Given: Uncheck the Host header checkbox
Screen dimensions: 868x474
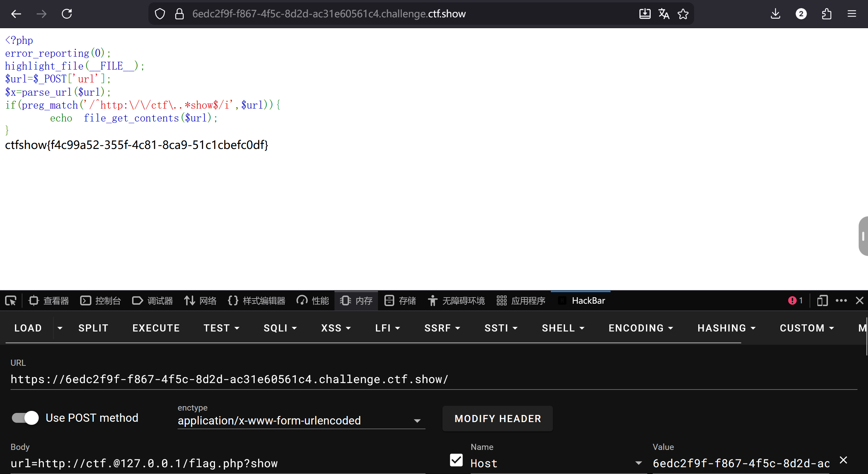Looking at the screenshot, I should click(456, 460).
